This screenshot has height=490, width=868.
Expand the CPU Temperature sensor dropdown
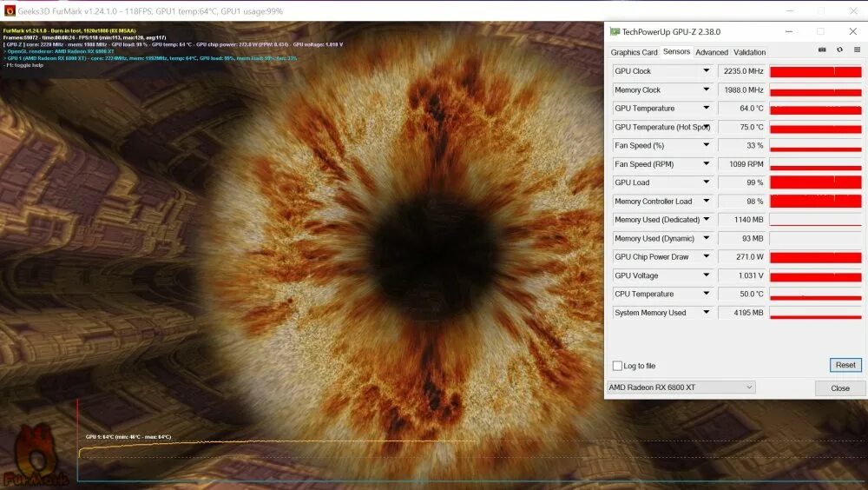tap(707, 294)
